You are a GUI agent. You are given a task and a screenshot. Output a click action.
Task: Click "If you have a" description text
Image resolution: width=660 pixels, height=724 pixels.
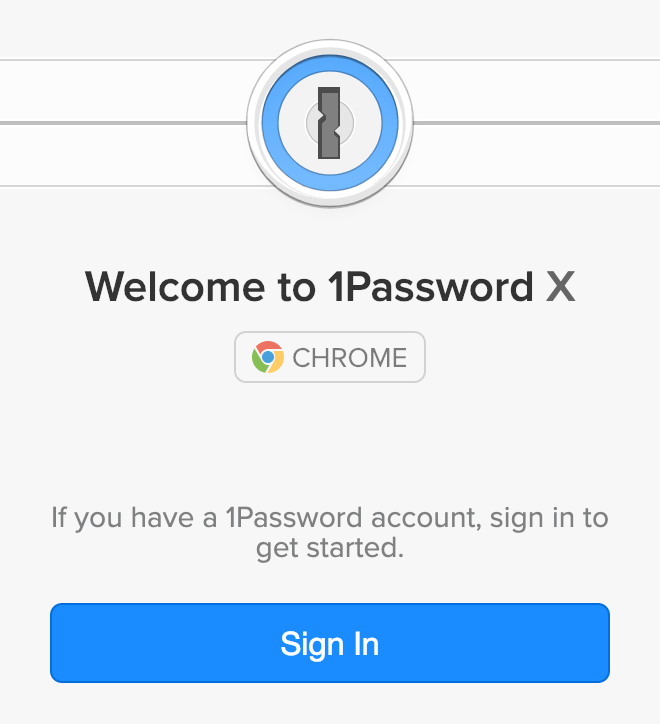tap(134, 518)
